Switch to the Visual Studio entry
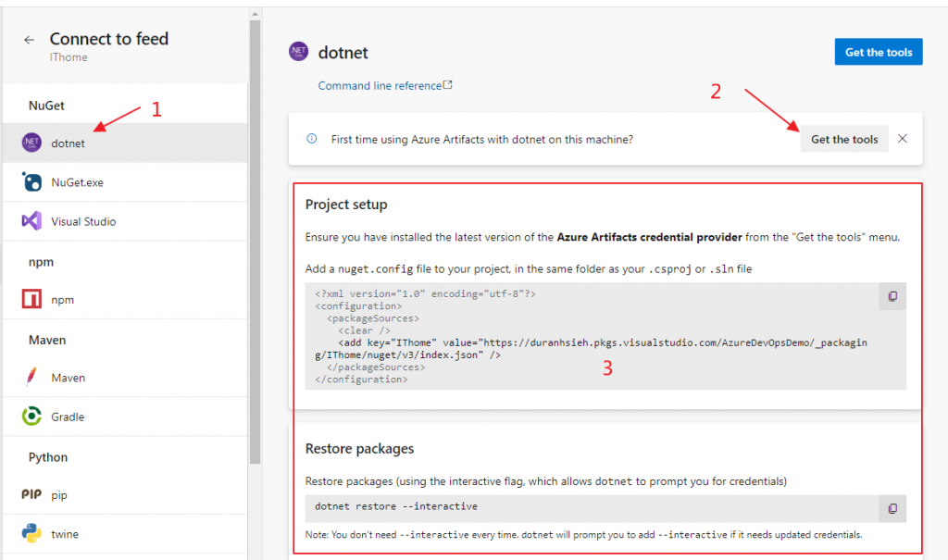This screenshot has height=560, width=948. coord(83,222)
